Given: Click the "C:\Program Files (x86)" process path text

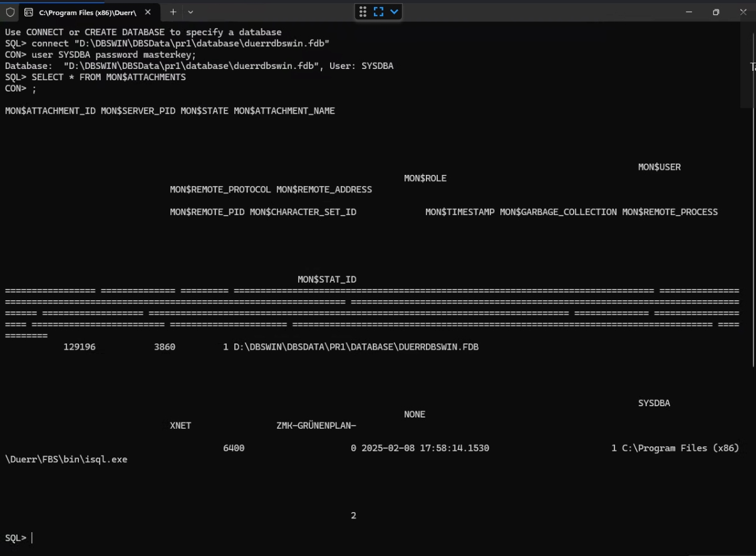Looking at the screenshot, I should (681, 448).
